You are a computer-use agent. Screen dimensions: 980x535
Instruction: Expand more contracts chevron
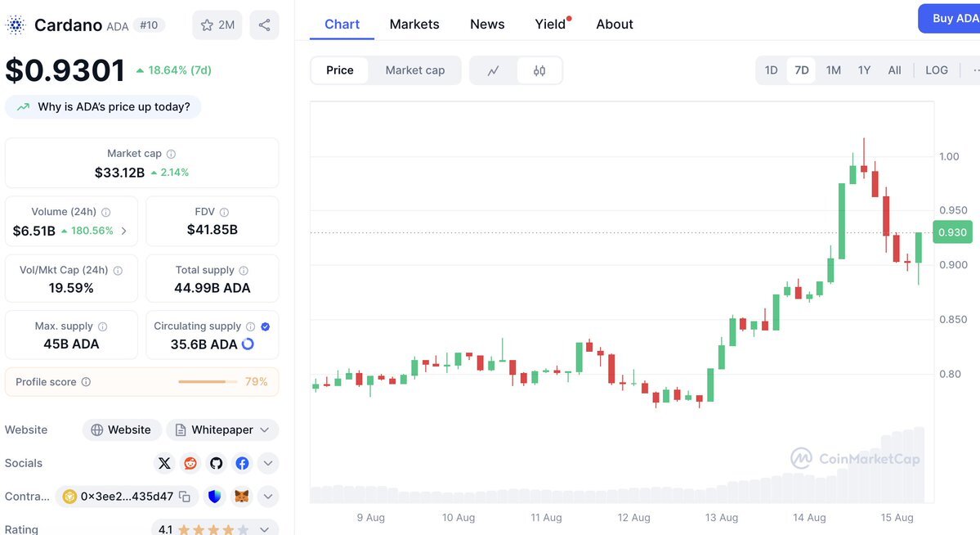267,497
